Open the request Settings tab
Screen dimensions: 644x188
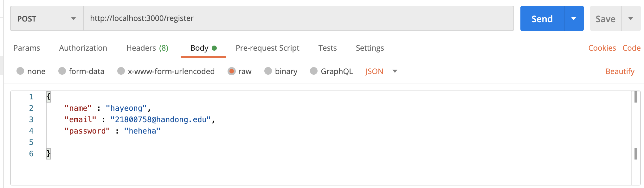pyautogui.click(x=370, y=48)
